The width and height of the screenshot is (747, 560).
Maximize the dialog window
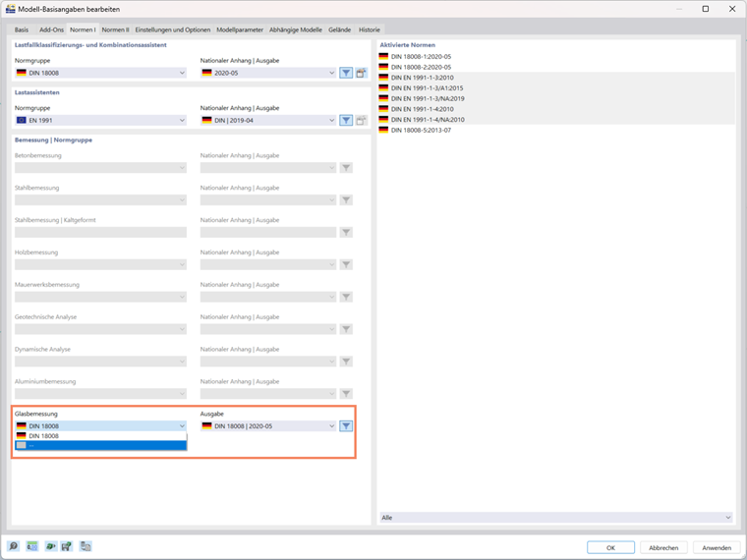click(706, 9)
